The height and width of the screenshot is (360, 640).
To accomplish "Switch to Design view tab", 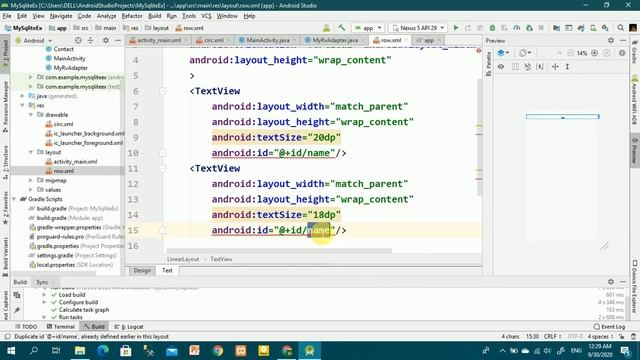I will point(142,271).
